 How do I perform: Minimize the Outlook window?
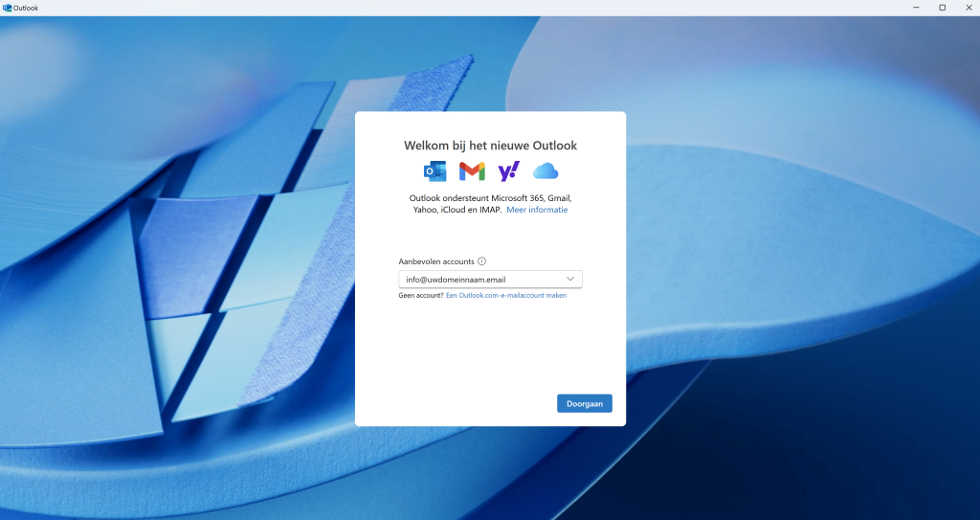(916, 8)
